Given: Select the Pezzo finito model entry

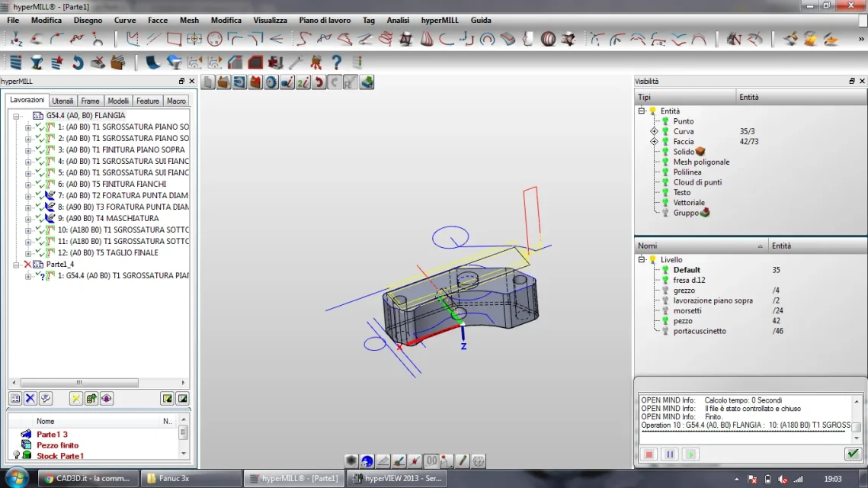Looking at the screenshot, I should [58, 445].
